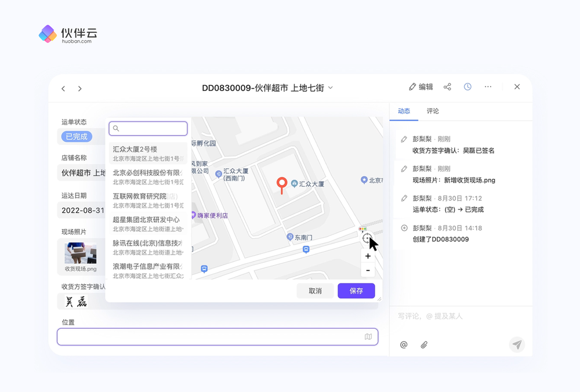Screen dimensions: 580x392
Task: Click the attachment paperclip icon
Action: (x=424, y=344)
